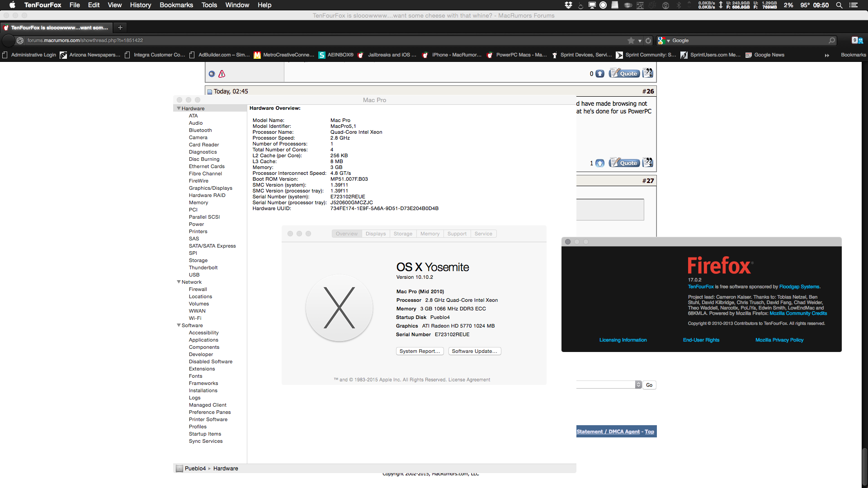Open Spotlight search in the menu bar
This screenshot has height=488, width=868.
click(839, 5)
